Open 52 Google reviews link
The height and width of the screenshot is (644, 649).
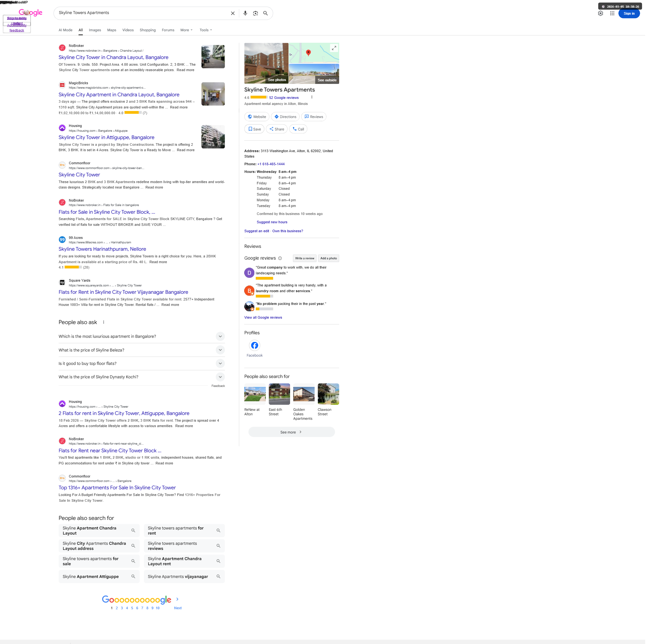[x=285, y=98]
